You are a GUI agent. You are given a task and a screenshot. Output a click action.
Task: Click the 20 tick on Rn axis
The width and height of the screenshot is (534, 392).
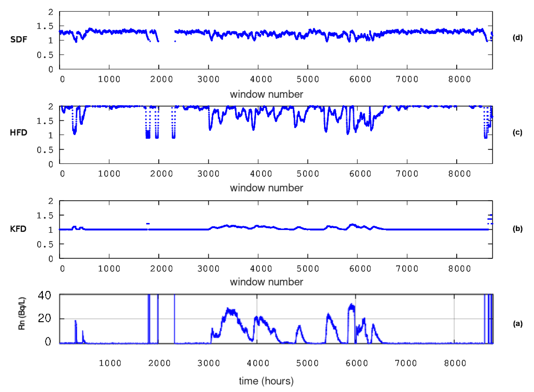tap(44, 318)
